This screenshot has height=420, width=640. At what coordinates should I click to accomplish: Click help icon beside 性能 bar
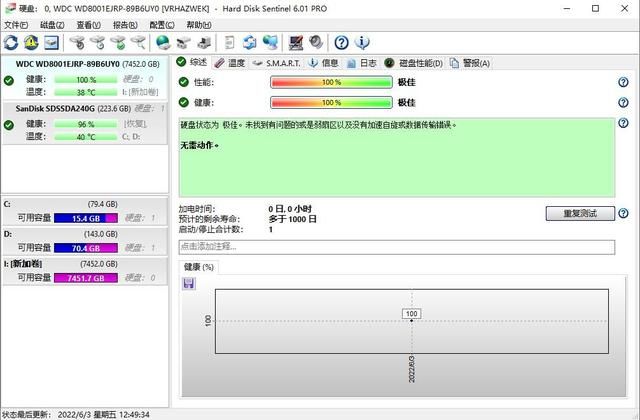[623, 82]
